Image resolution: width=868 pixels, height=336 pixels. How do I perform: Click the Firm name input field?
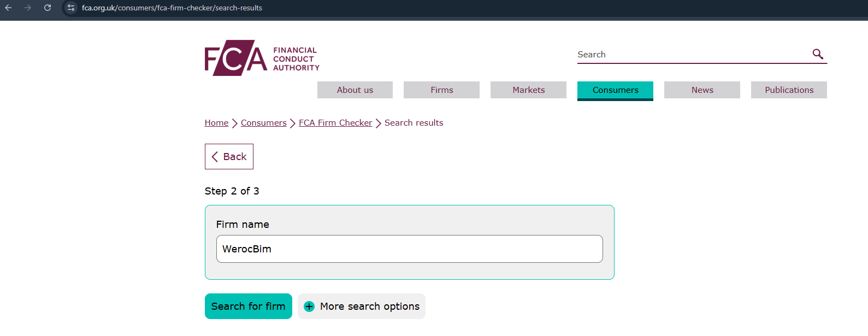pyautogui.click(x=409, y=249)
